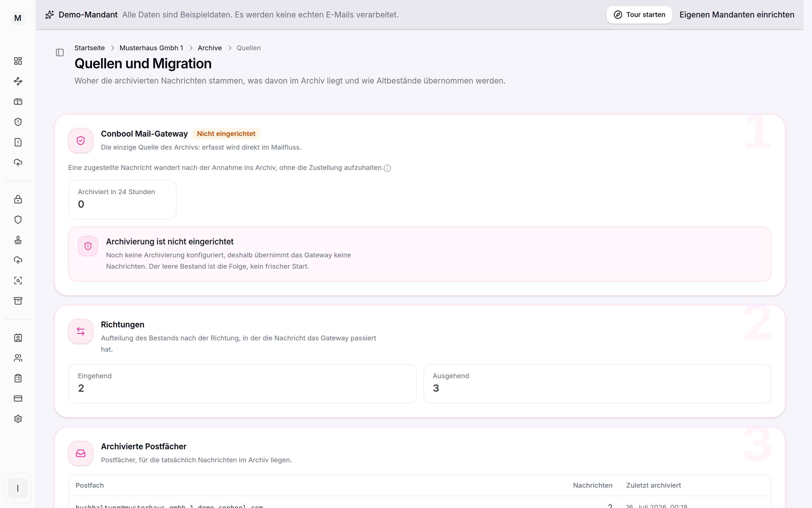812x508 pixels.
Task: Click the sparkle icon next to Demo-Mandant
Action: [50, 15]
